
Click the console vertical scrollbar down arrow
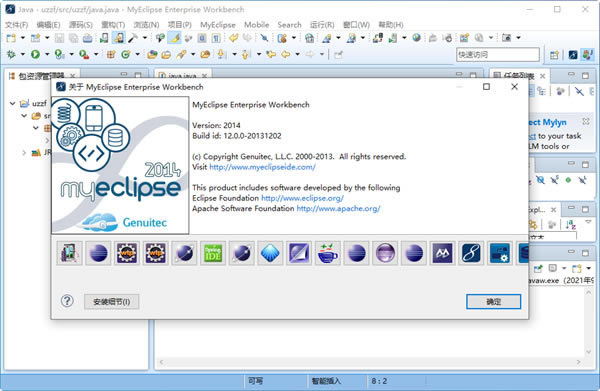pyautogui.click(x=589, y=352)
